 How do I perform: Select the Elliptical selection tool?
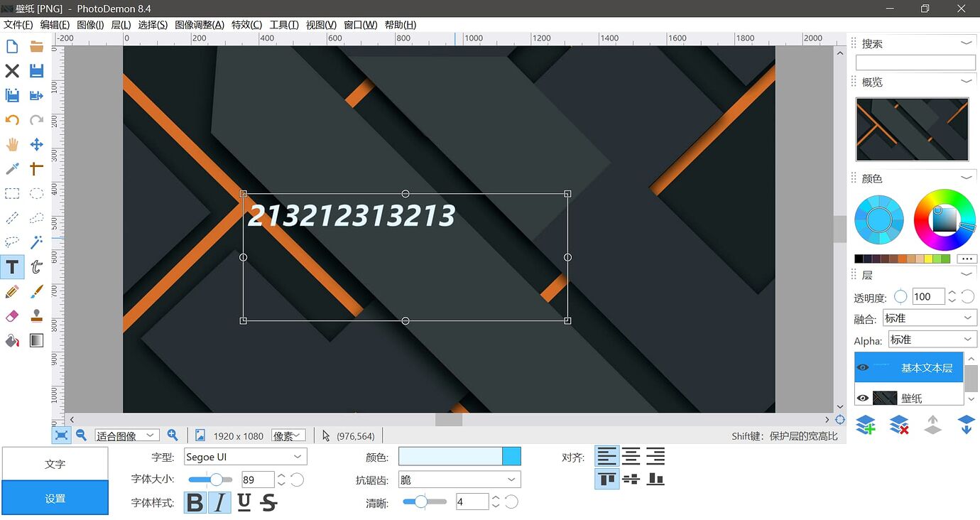[x=37, y=193]
